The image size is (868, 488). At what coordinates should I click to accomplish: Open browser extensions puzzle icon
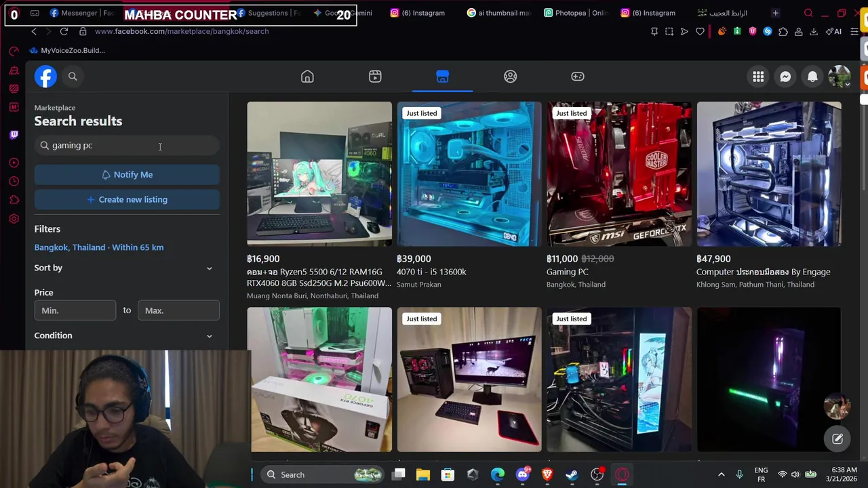pyautogui.click(x=783, y=31)
